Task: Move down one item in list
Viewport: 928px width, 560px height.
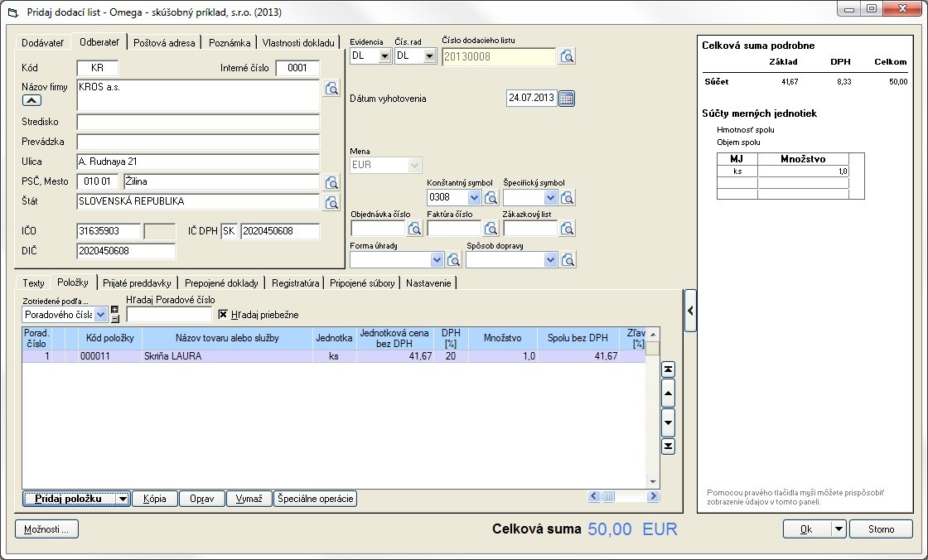Action: [668, 422]
